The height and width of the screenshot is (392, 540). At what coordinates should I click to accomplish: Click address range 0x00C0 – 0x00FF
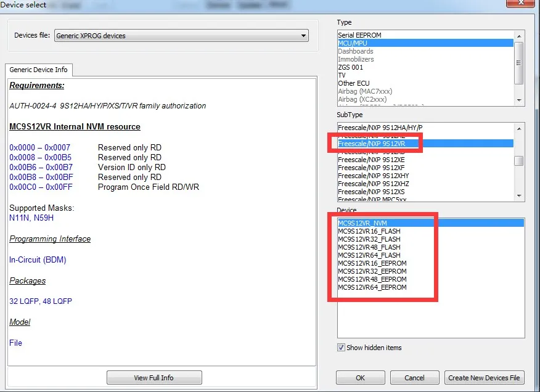[41, 187]
